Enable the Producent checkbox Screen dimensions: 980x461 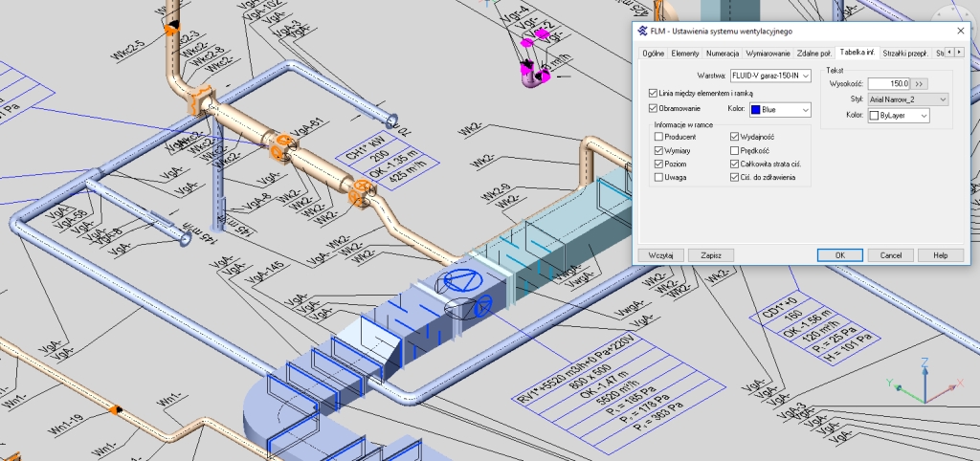[658, 138]
